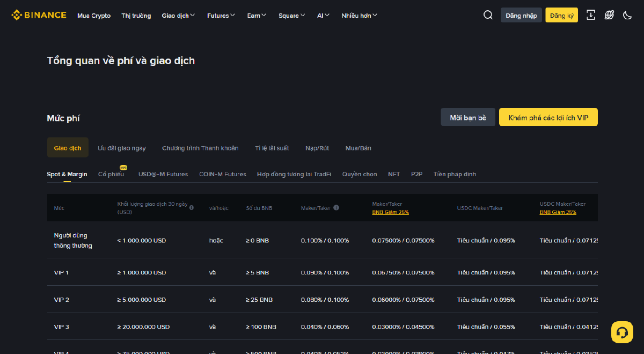Click the 0.040% / 0.060% fee cell
The width and height of the screenshot is (644, 354).
[325, 327]
